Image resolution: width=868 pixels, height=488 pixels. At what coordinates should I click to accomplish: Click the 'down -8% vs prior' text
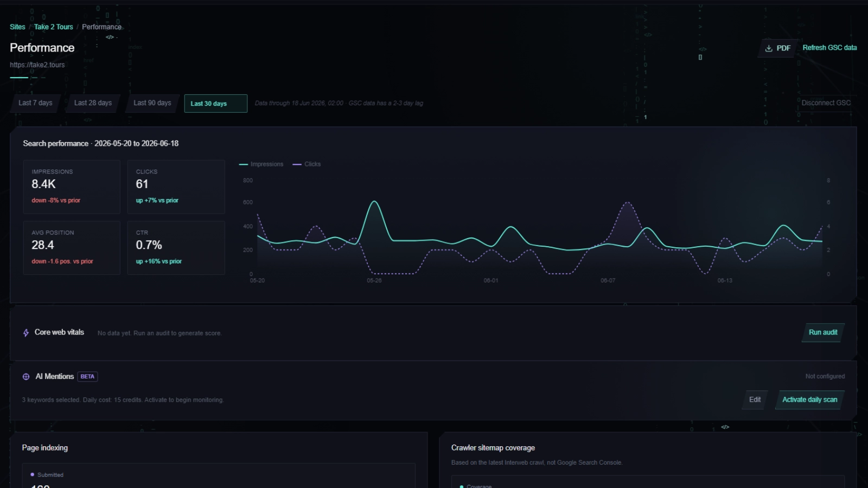point(56,201)
